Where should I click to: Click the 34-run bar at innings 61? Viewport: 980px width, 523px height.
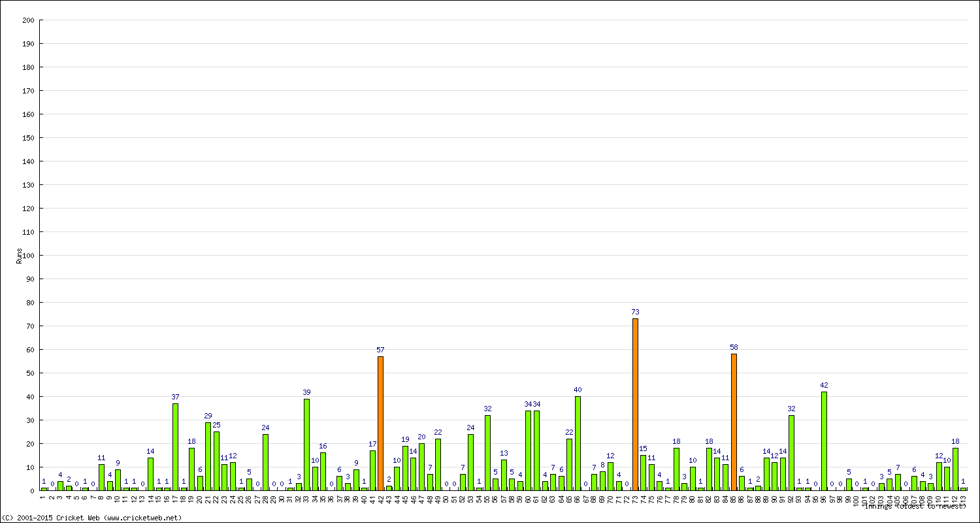point(536,450)
